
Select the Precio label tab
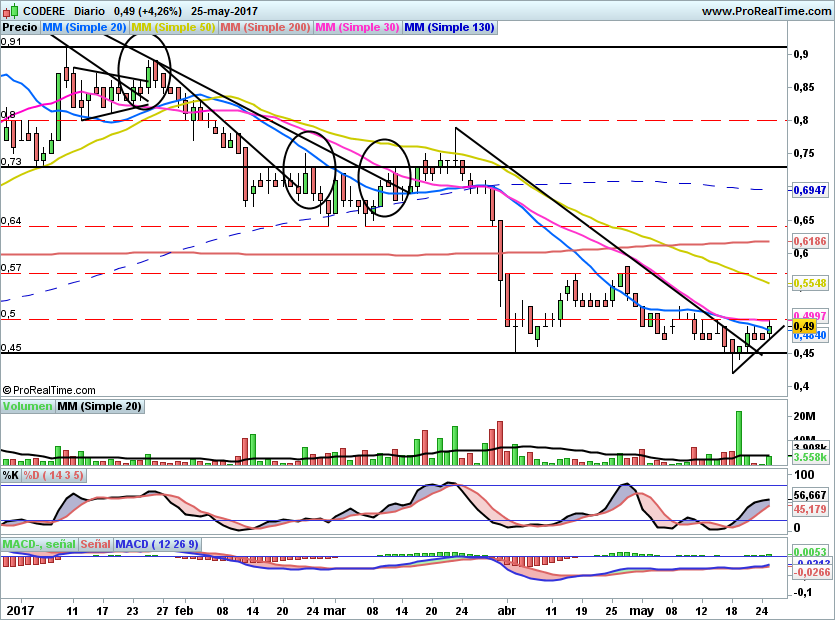click(x=14, y=28)
